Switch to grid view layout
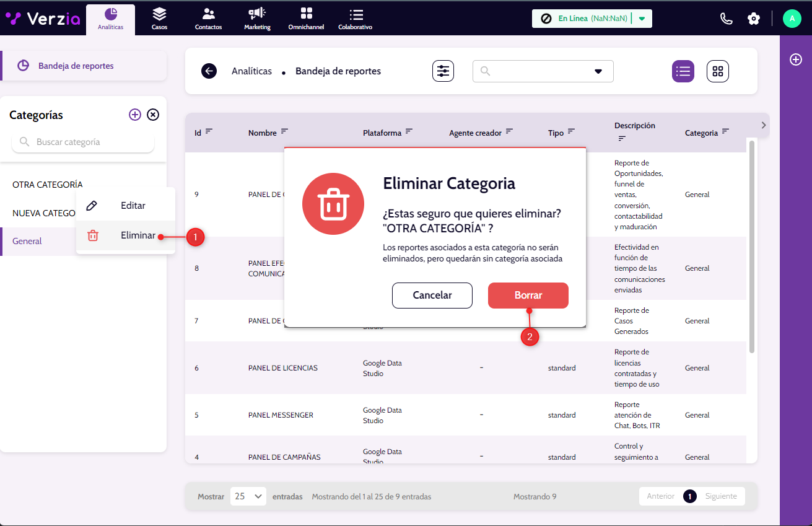 [718, 71]
